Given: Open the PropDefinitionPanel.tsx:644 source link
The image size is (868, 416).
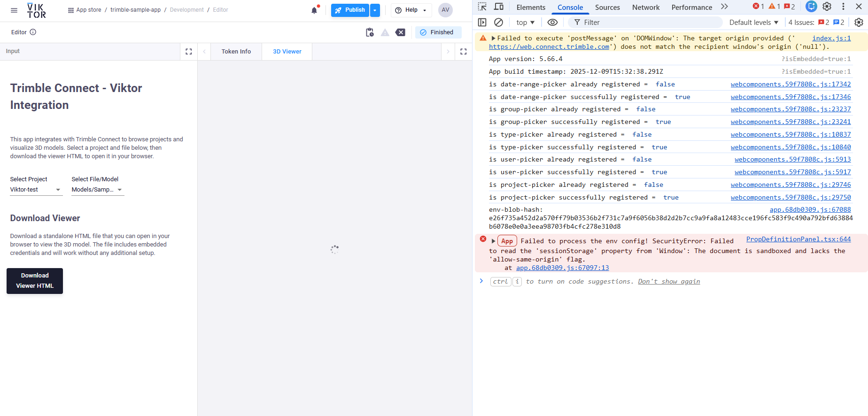Looking at the screenshot, I should [x=798, y=239].
